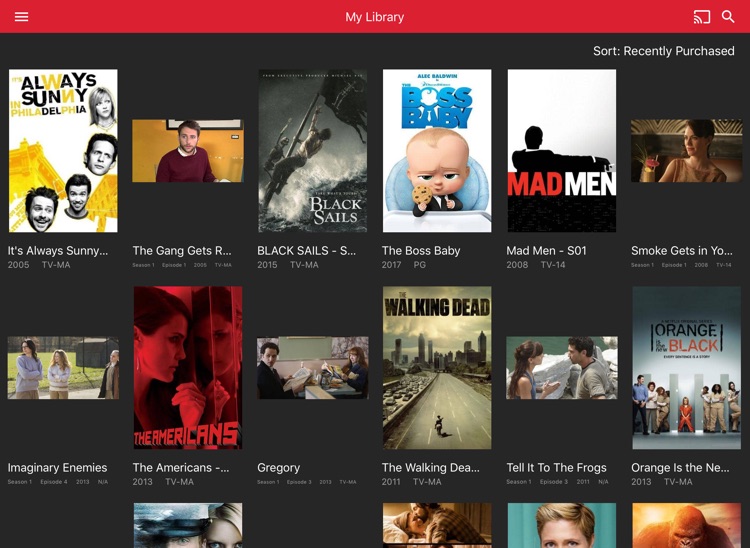The width and height of the screenshot is (750, 548).
Task: Select 'The Gang Gets R...' title text
Action: click(x=182, y=251)
